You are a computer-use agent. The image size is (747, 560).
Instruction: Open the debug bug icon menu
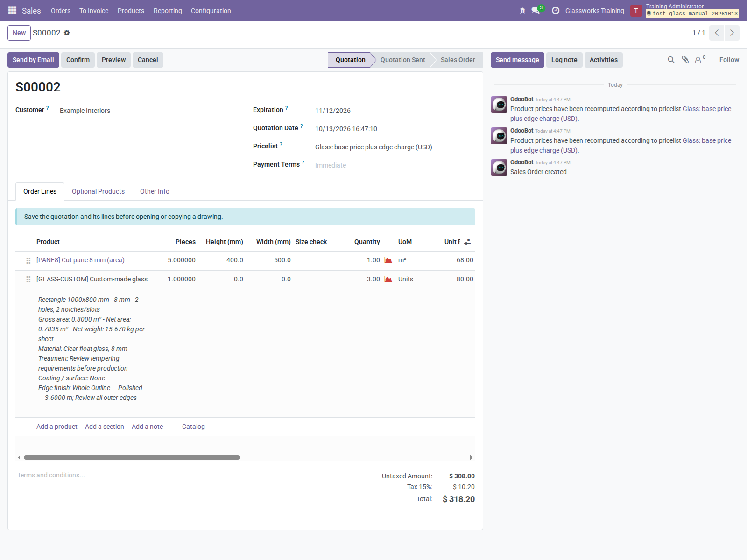(522, 10)
